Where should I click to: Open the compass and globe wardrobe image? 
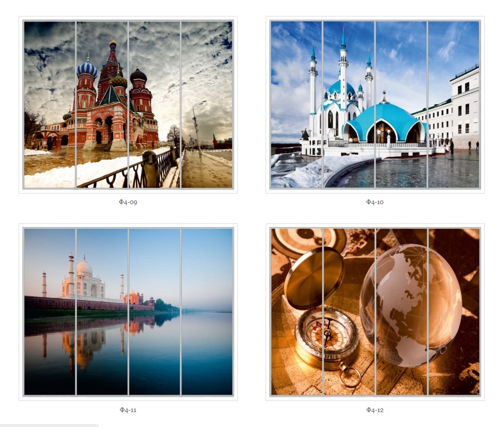coord(375,312)
